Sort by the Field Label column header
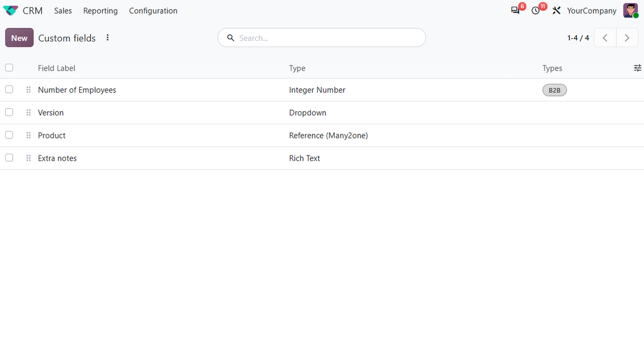Screen dimensions: 644x339 pyautogui.click(x=56, y=68)
